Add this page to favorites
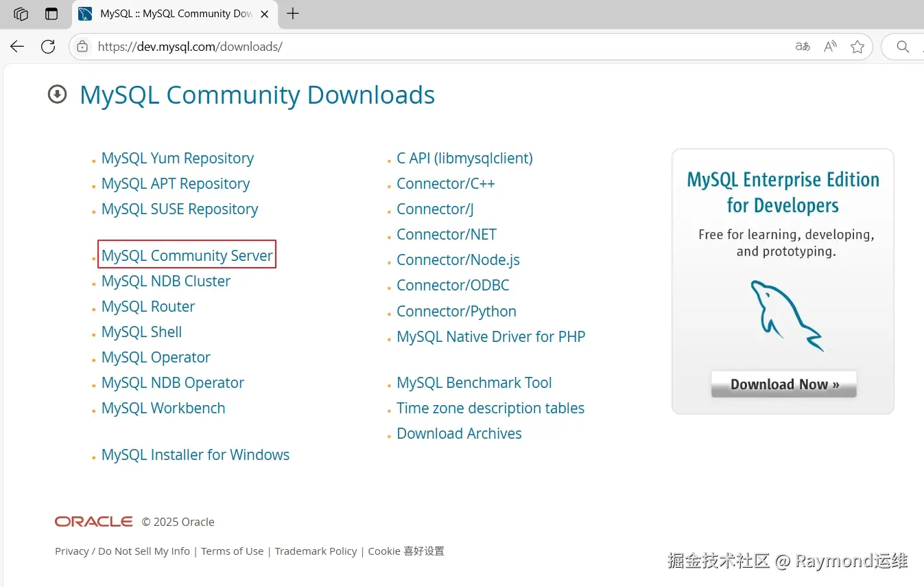The width and height of the screenshot is (924, 587). 857,47
